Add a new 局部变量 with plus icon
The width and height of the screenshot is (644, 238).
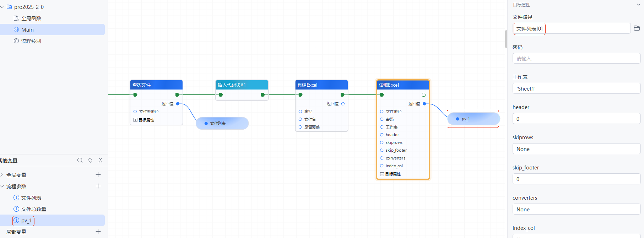click(98, 232)
